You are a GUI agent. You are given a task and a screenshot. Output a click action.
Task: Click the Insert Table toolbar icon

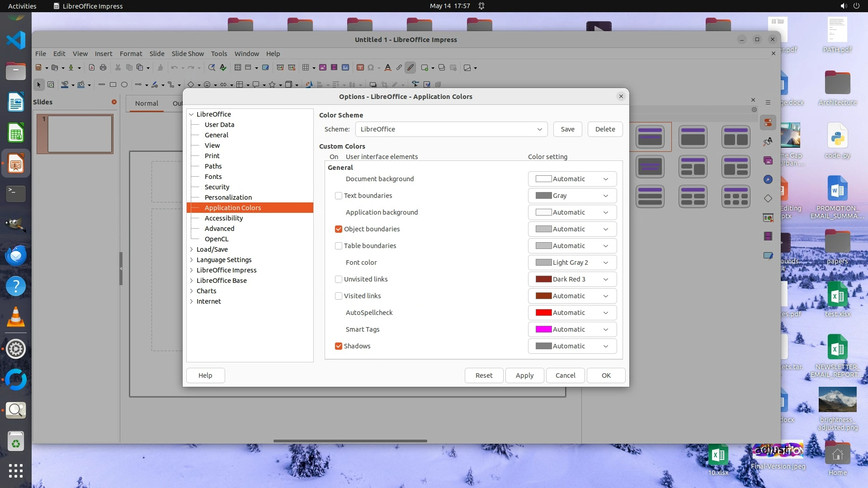[306, 68]
